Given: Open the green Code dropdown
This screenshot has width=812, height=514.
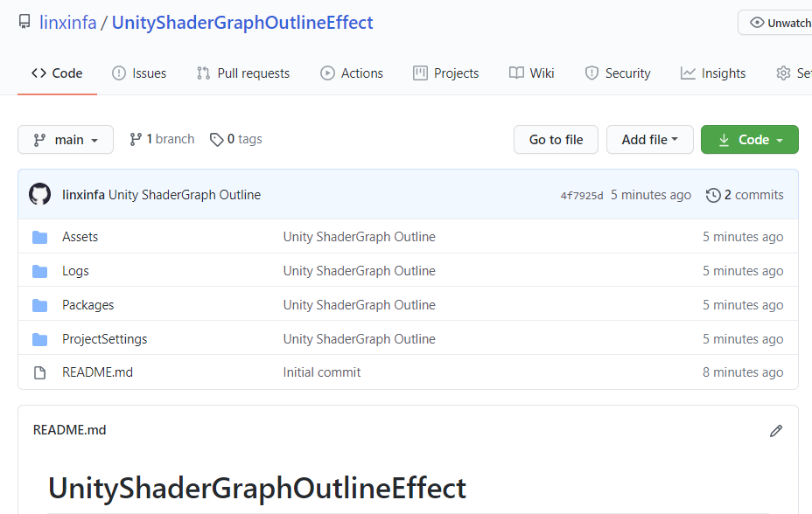Looking at the screenshot, I should click(749, 139).
